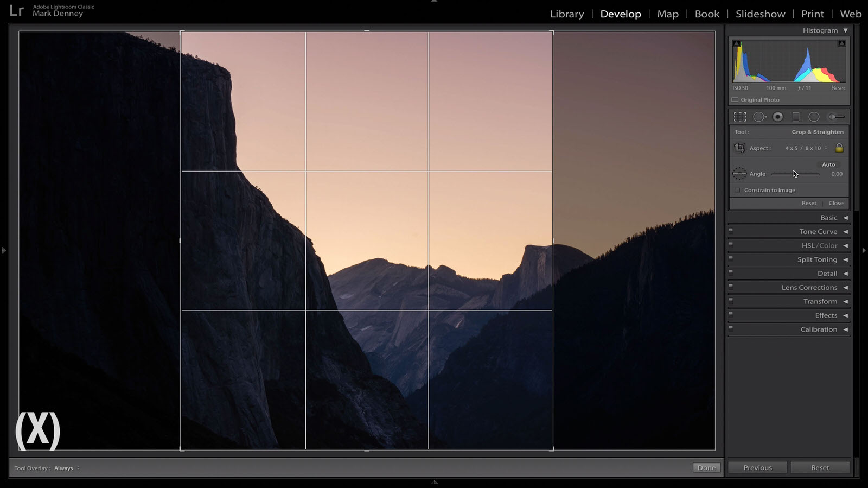Expand the Basic panel
Image resolution: width=868 pixels, height=488 pixels.
845,218
